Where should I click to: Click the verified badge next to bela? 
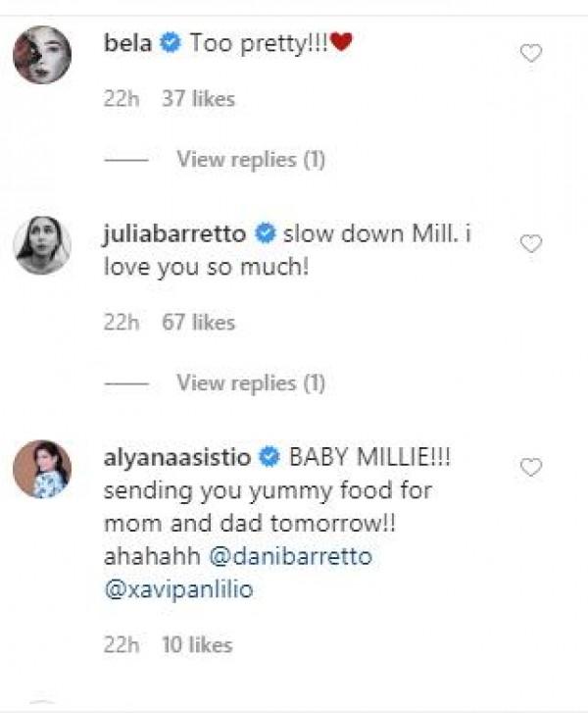[x=171, y=44]
